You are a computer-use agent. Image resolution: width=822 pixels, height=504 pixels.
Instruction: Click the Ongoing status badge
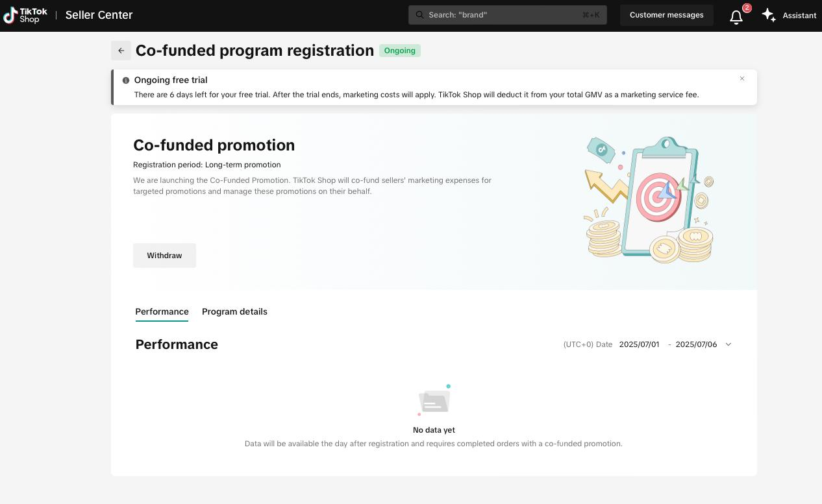coord(399,51)
